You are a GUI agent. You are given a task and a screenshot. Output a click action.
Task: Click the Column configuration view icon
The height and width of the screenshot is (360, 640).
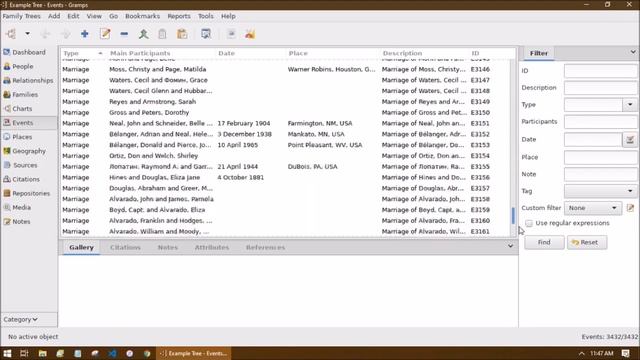pyautogui.click(x=206, y=34)
